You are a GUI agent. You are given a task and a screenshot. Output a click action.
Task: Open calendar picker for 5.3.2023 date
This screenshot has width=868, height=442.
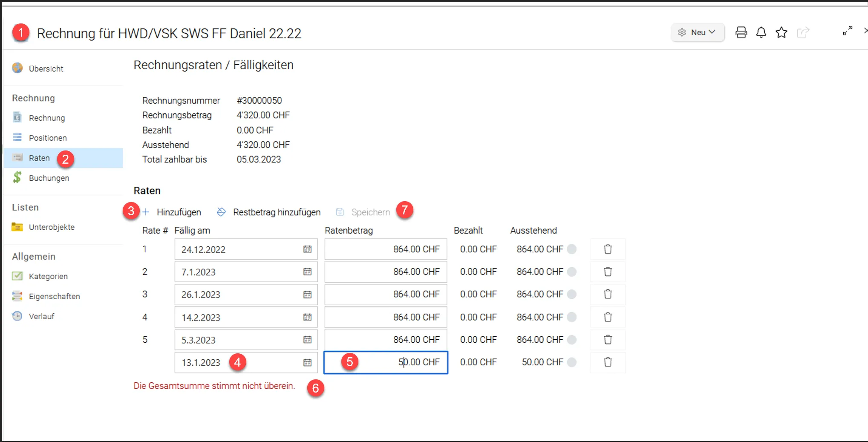[x=307, y=340]
